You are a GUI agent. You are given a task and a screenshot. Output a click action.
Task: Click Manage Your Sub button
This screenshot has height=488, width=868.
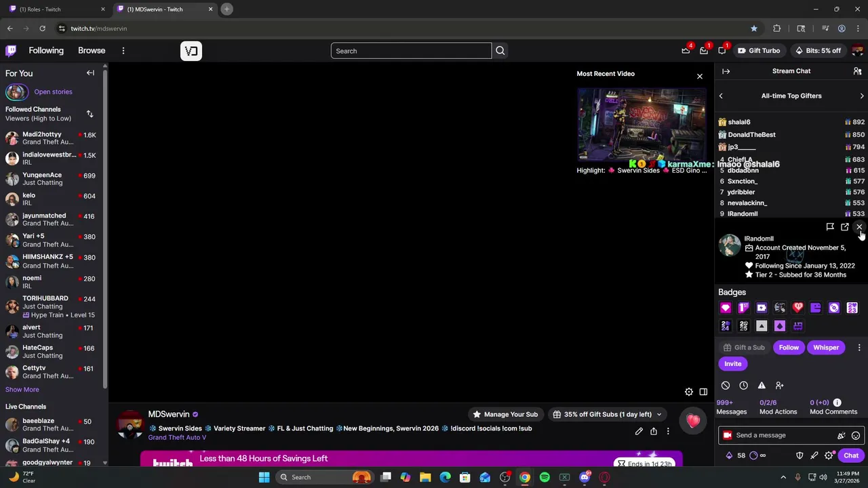[x=505, y=415]
